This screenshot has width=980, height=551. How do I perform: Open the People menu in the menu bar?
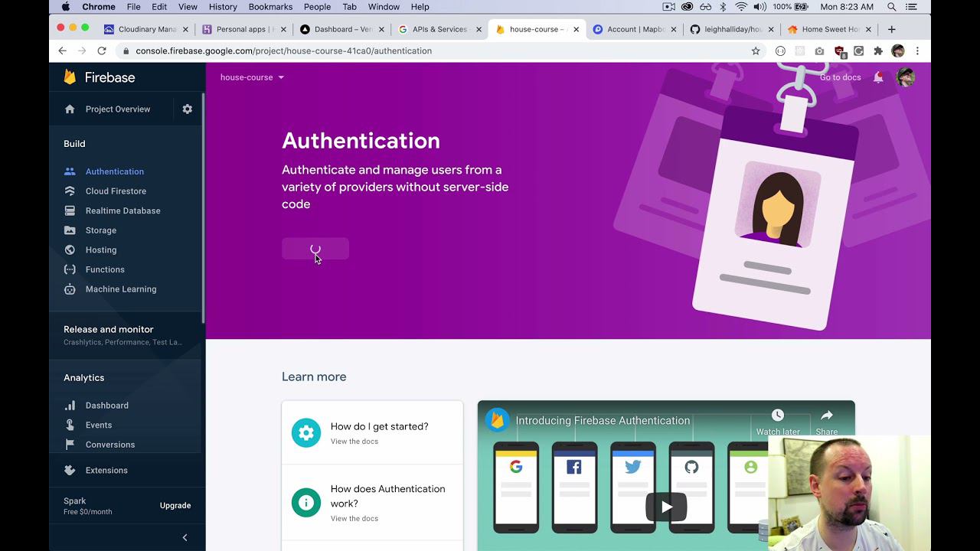point(317,7)
